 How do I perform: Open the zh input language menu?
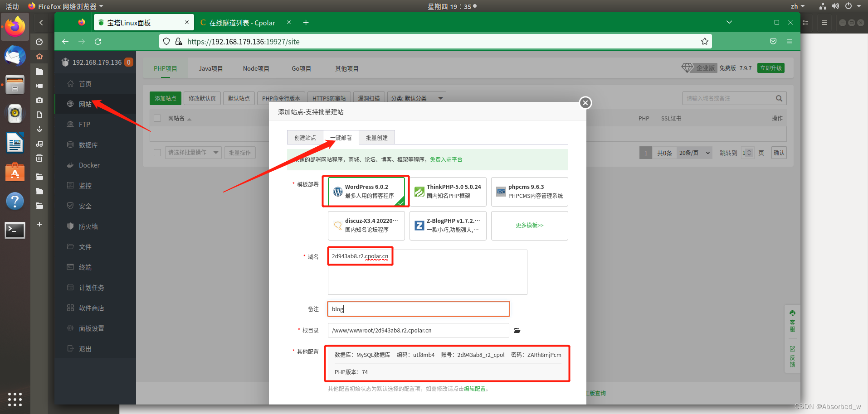tap(798, 6)
